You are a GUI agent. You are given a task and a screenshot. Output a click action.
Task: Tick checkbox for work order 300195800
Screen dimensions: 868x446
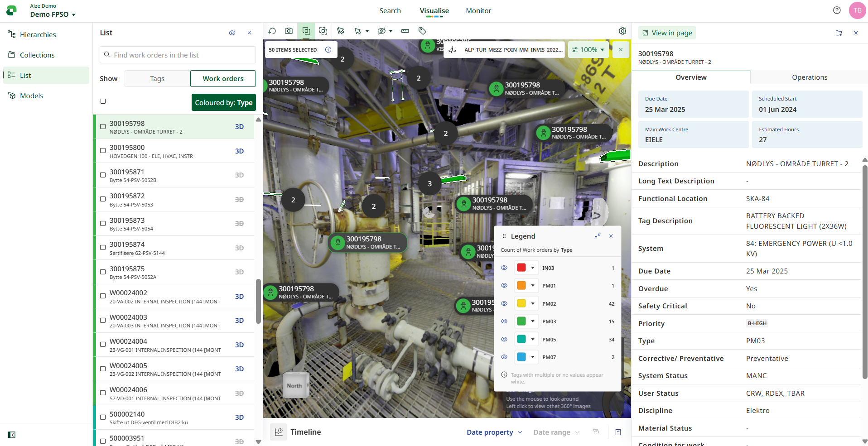click(103, 151)
